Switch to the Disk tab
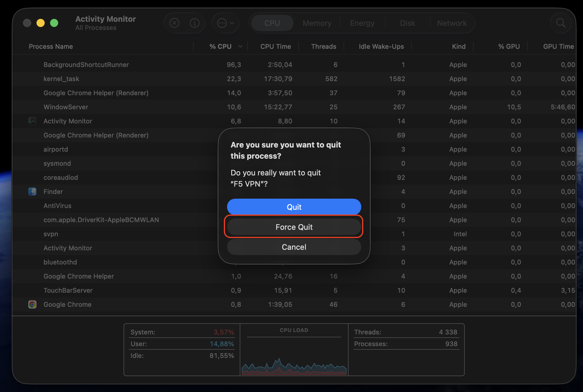583x392 pixels. coord(407,23)
